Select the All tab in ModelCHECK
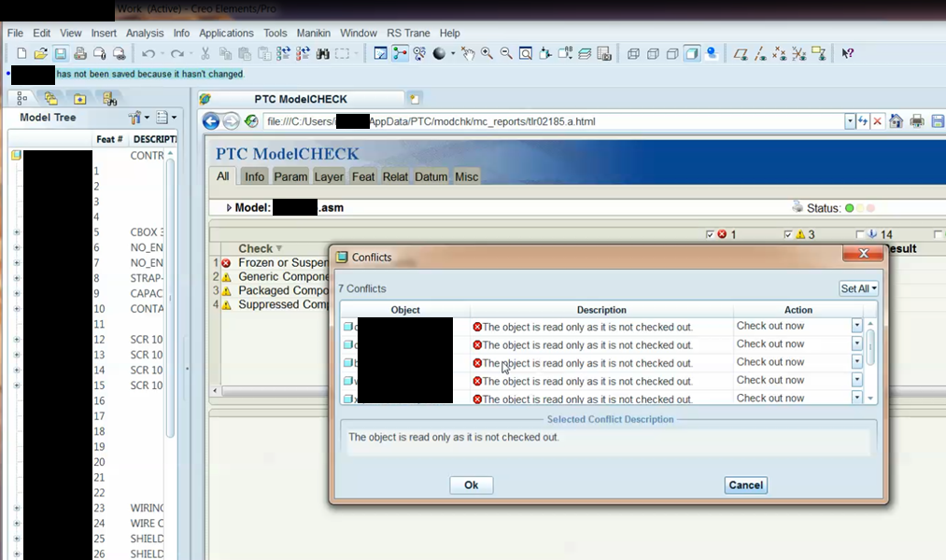Image resolution: width=946 pixels, height=560 pixels. (222, 176)
